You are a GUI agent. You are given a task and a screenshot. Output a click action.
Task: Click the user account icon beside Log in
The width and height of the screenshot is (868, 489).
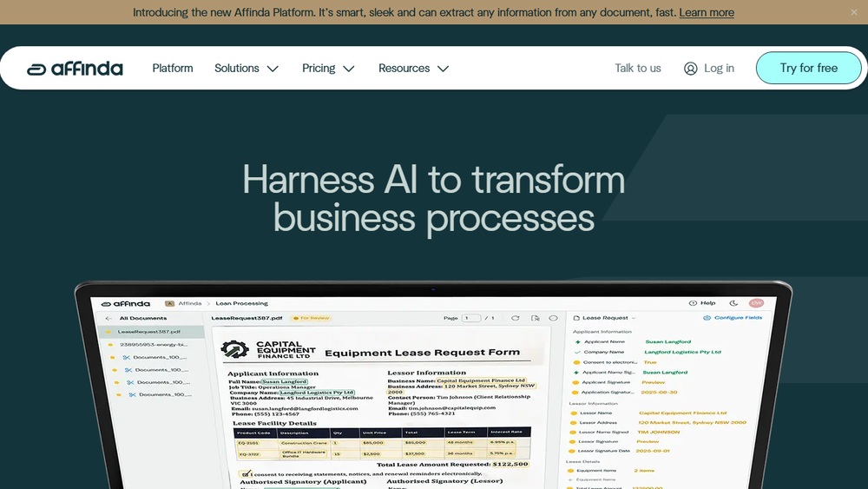click(x=690, y=68)
